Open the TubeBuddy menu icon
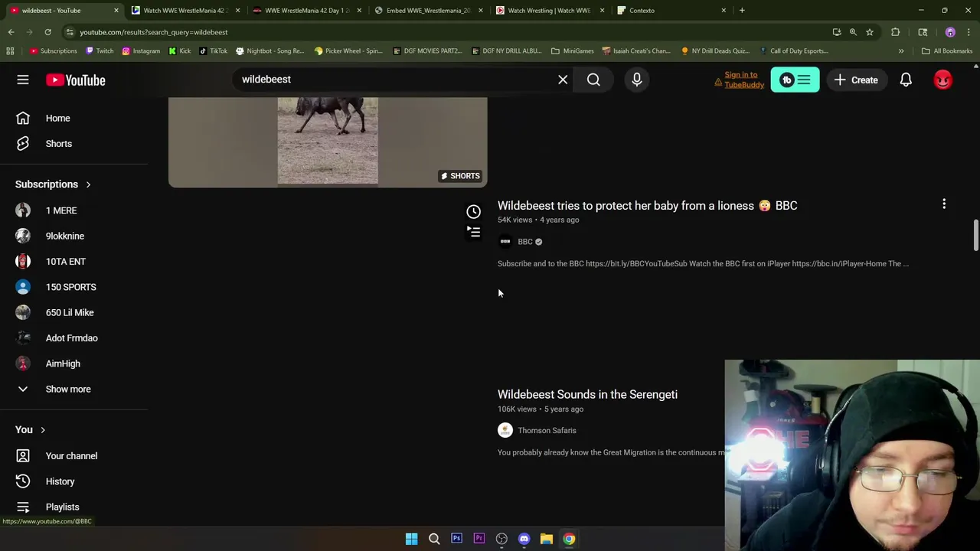Screen dimensions: 980x551 coord(795,80)
